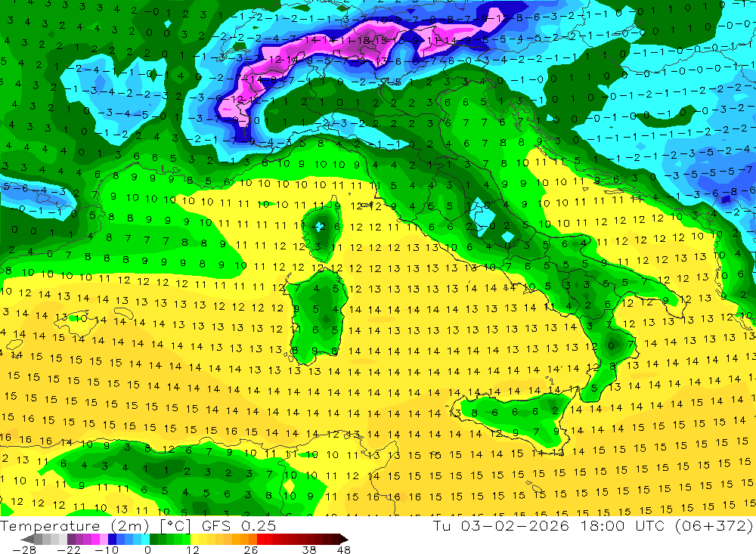
Task: Click the dark green legend swatch right of 0
Action: pos(153,539)
